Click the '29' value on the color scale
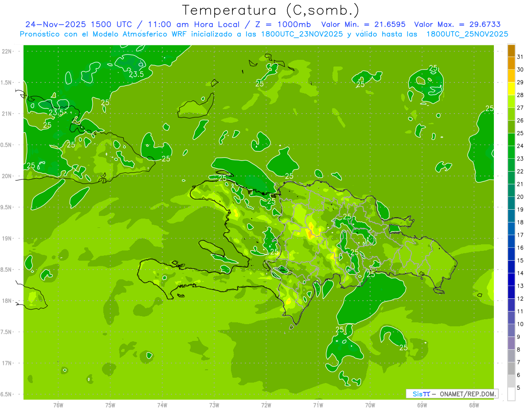 pyautogui.click(x=520, y=82)
